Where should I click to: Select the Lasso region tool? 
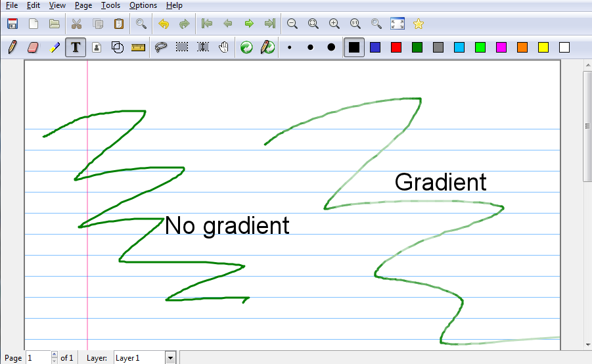point(160,47)
